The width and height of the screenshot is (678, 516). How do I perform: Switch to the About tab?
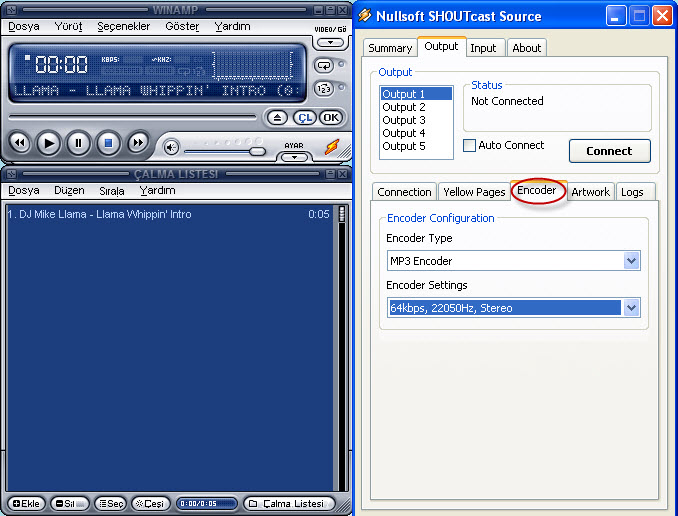point(527,48)
